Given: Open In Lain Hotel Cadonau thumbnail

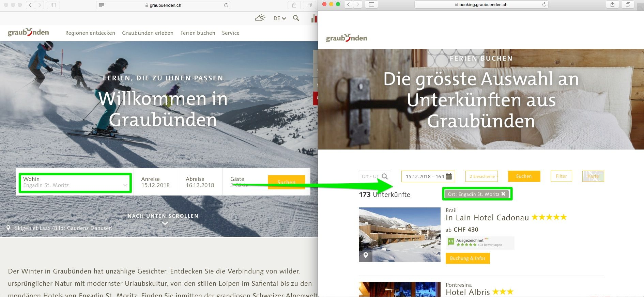Looking at the screenshot, I should click(400, 235).
